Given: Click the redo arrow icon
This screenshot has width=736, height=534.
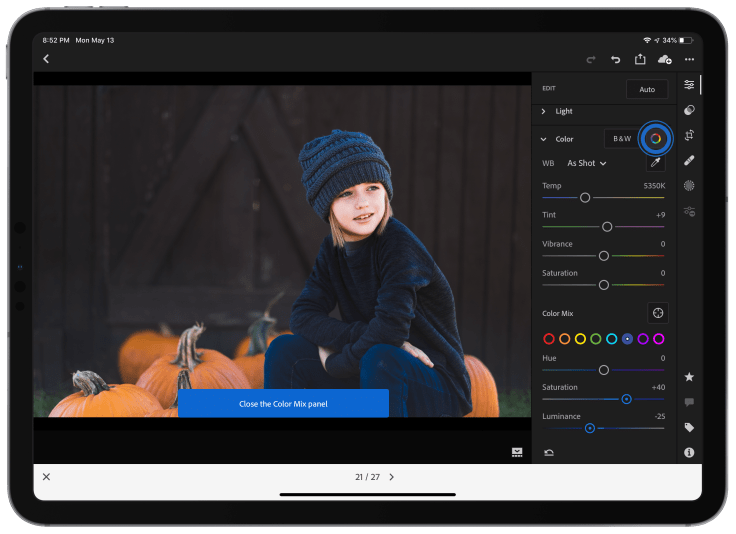Looking at the screenshot, I should click(591, 59).
